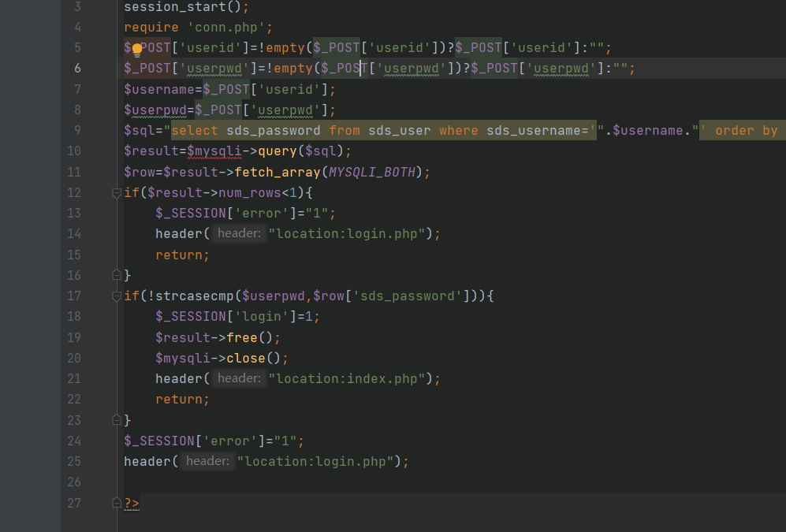Click line number 26 in the gutter
The height and width of the screenshot is (532, 786).
[73, 482]
